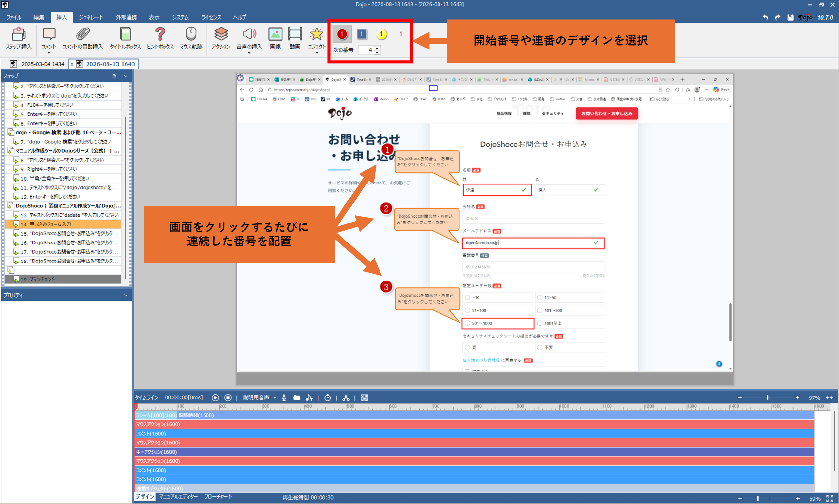Select the 11~50 radio option
This screenshot has width=839, height=504.
(540, 298)
